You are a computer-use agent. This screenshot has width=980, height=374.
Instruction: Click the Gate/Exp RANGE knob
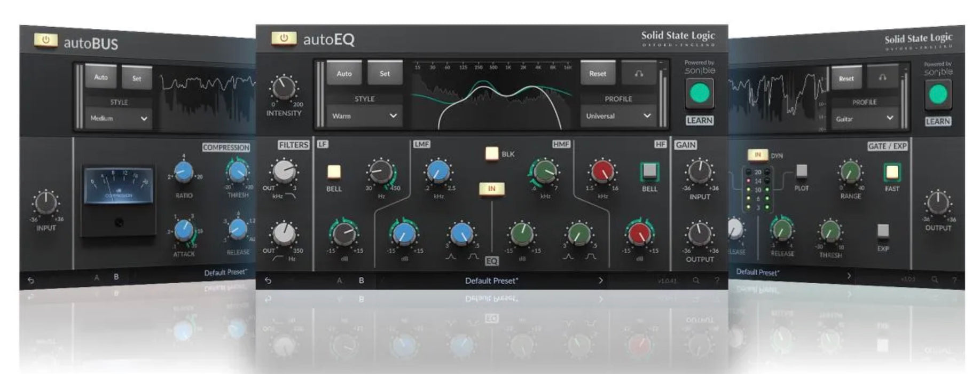[850, 172]
